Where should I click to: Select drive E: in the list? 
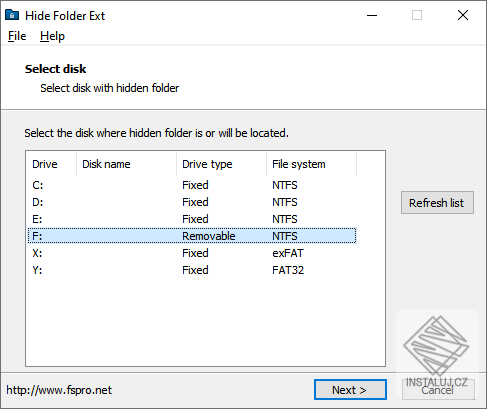[x=192, y=219]
